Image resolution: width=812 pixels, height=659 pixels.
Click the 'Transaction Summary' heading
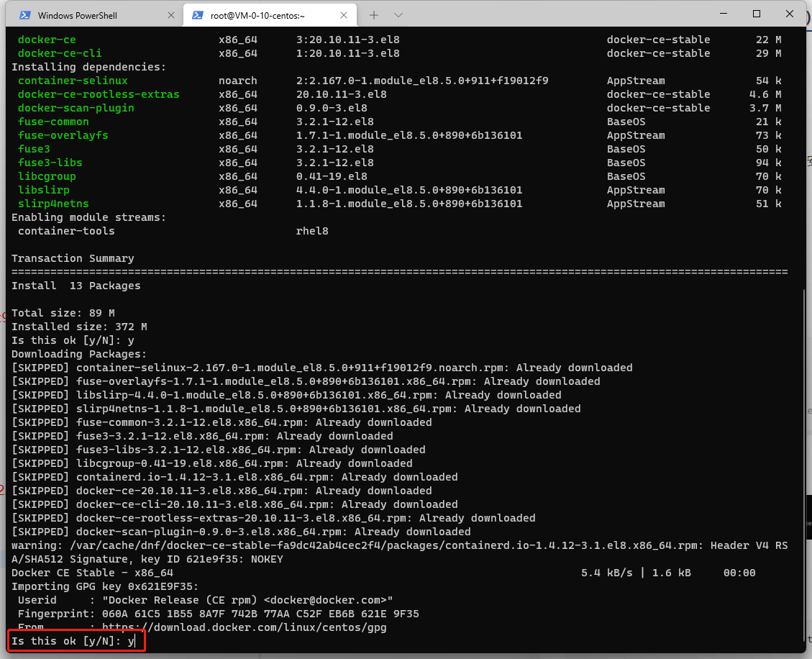[x=73, y=258]
